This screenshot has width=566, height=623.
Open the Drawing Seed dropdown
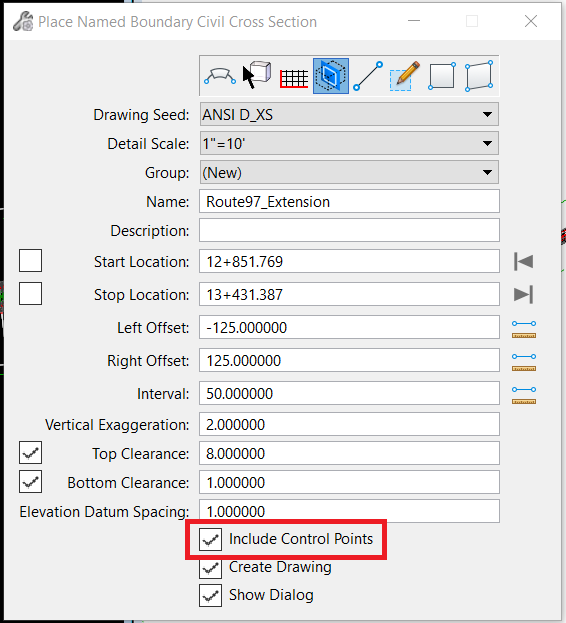(349, 114)
